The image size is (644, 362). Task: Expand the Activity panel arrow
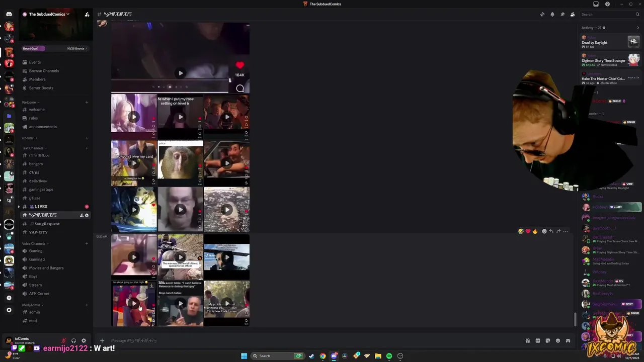pyautogui.click(x=638, y=28)
